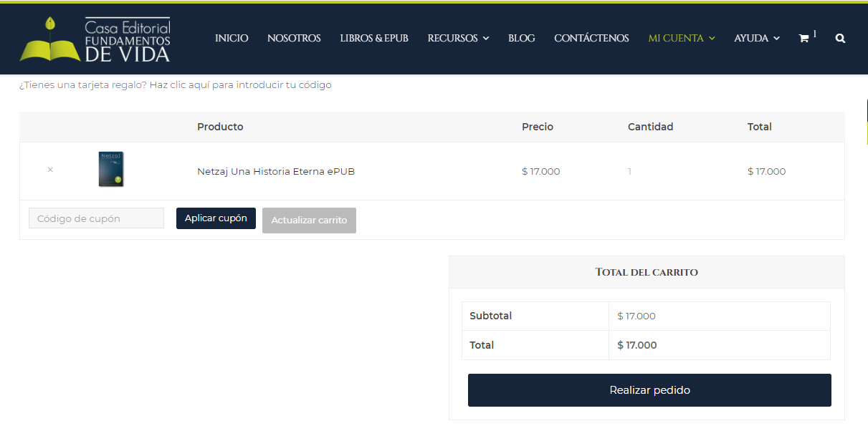
Task: Focus the Código de cupón field
Action: (96, 218)
